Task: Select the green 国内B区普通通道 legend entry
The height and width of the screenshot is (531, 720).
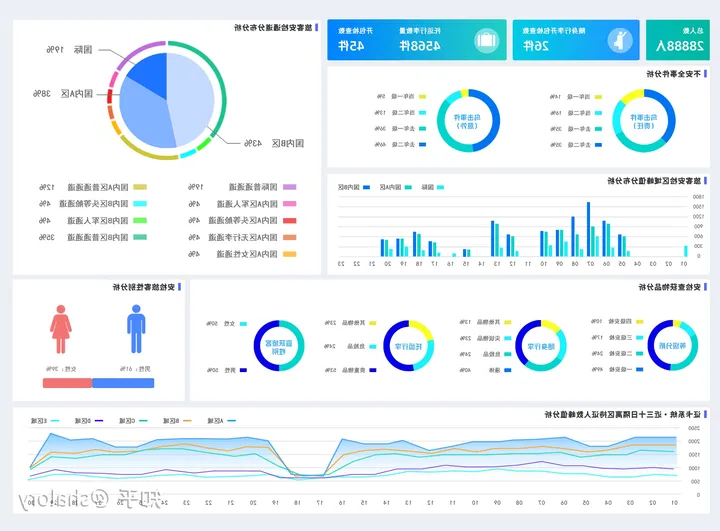Action: (x=140, y=237)
